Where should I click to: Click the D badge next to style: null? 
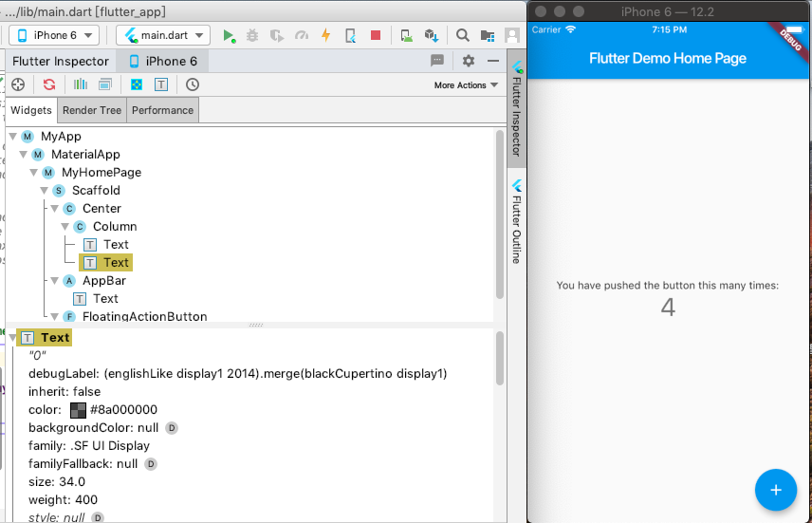pyautogui.click(x=98, y=517)
